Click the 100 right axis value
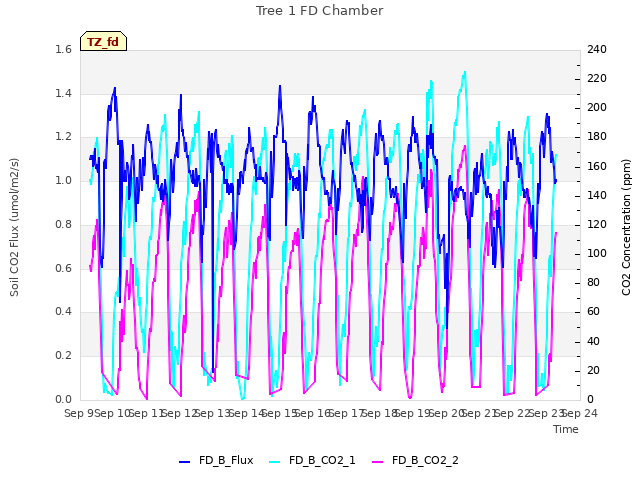Screen dimensions: 640x480 click(597, 253)
